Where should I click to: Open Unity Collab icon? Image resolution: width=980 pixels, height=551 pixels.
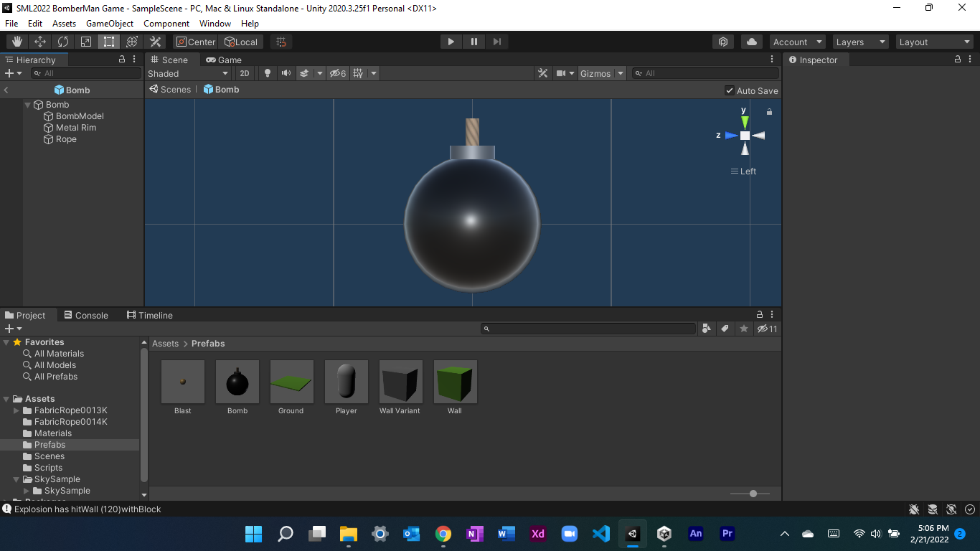[x=723, y=42]
